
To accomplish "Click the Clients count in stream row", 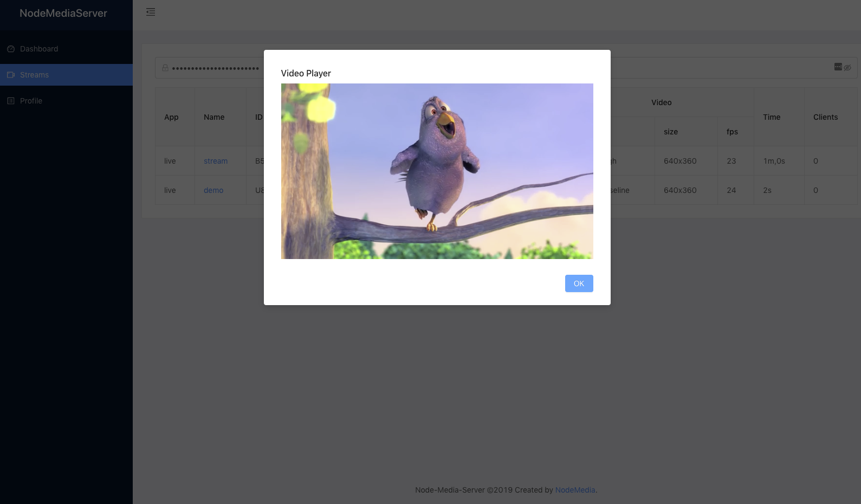I will click(815, 161).
